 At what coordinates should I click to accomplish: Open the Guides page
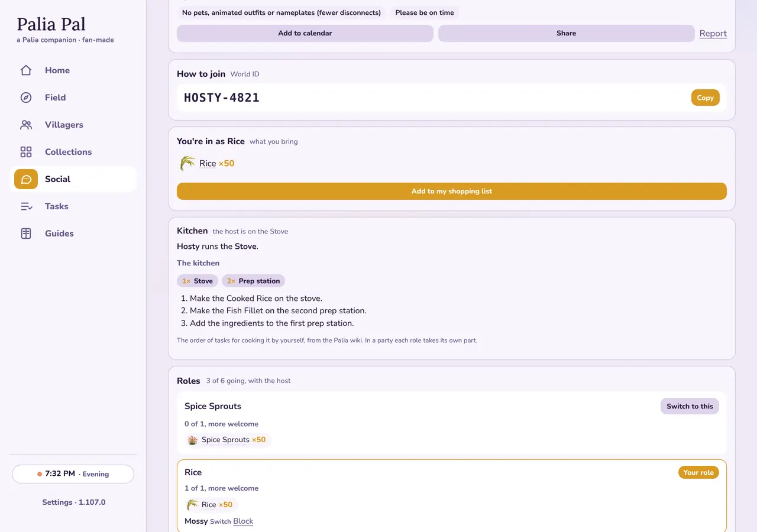click(73, 233)
